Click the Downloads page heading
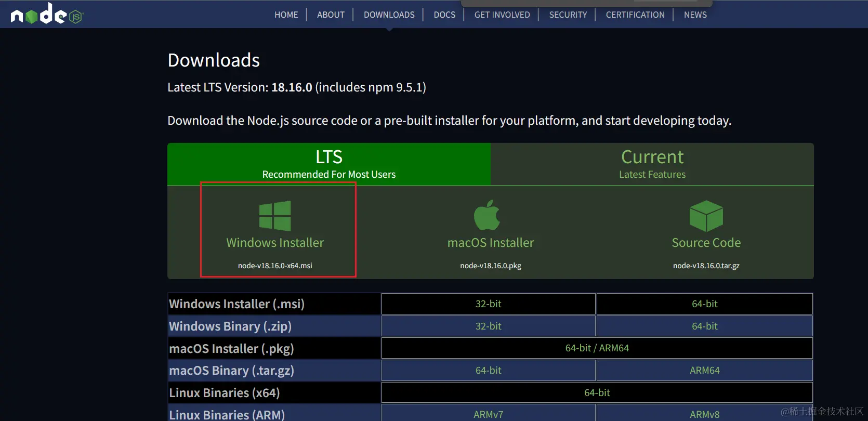868x421 pixels. [214, 60]
